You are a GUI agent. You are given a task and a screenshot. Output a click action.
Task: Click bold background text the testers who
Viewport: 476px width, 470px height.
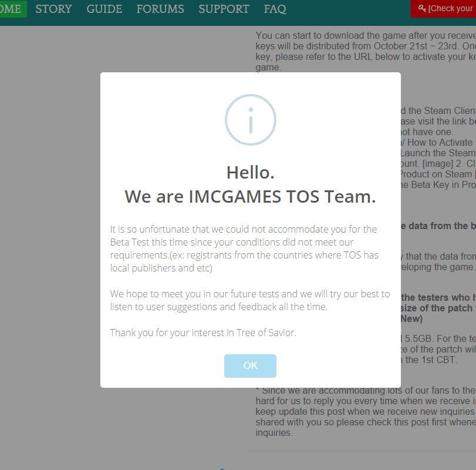[437, 297]
